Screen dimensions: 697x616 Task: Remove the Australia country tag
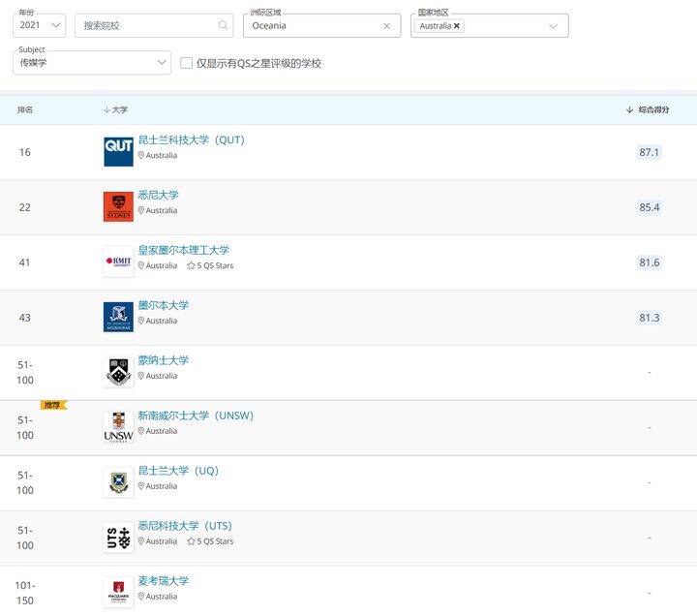click(457, 26)
